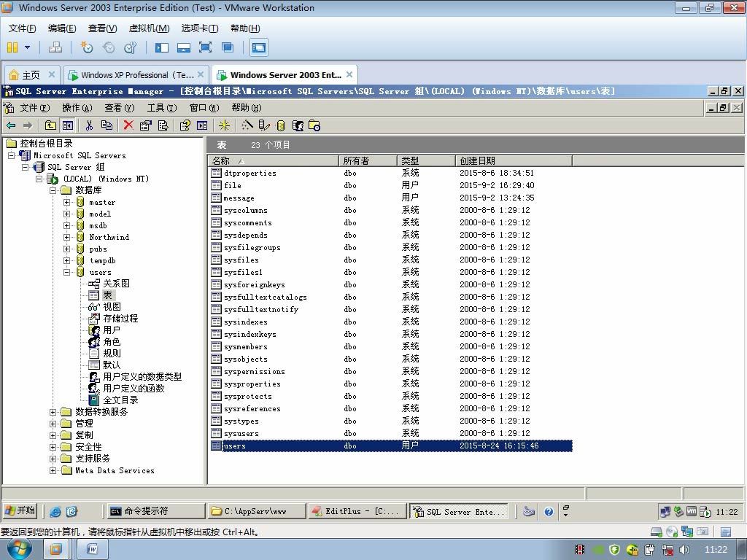
Task: Collapse the 数据库 folder node
Action: coord(53,190)
